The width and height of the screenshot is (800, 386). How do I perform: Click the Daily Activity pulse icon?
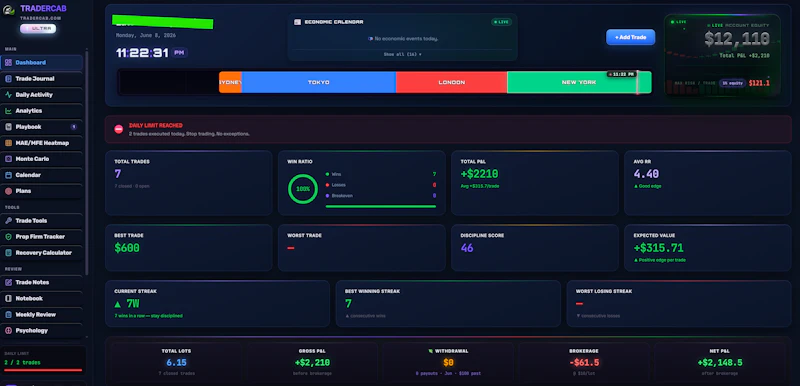point(8,95)
